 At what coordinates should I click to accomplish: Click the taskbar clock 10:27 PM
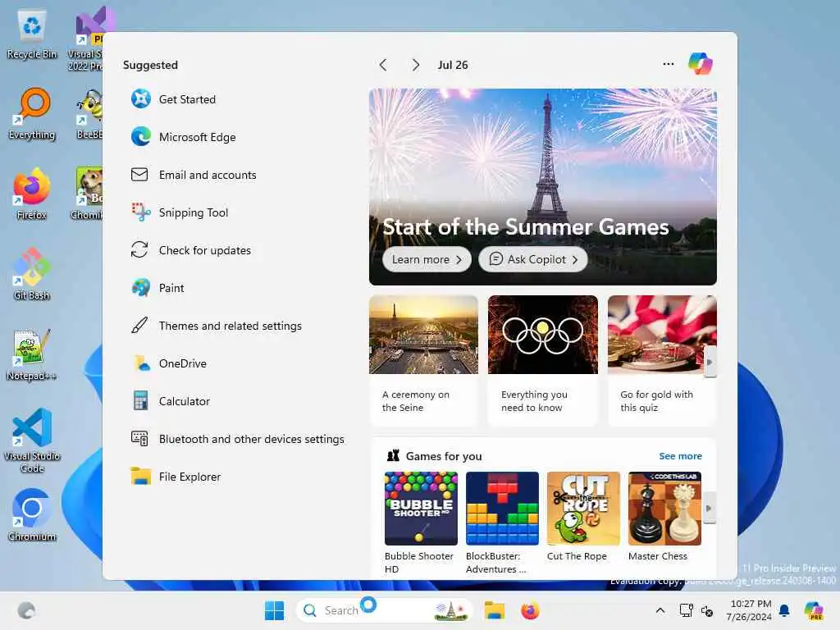750,610
